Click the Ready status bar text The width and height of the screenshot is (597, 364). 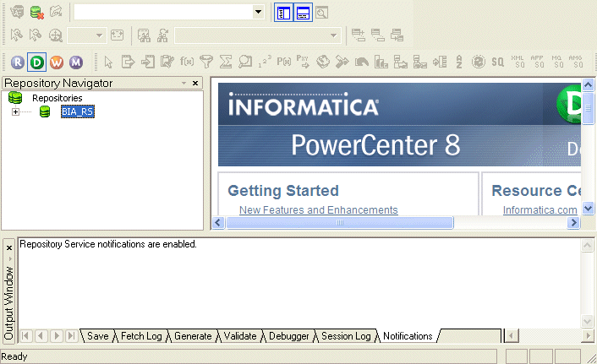(x=14, y=356)
